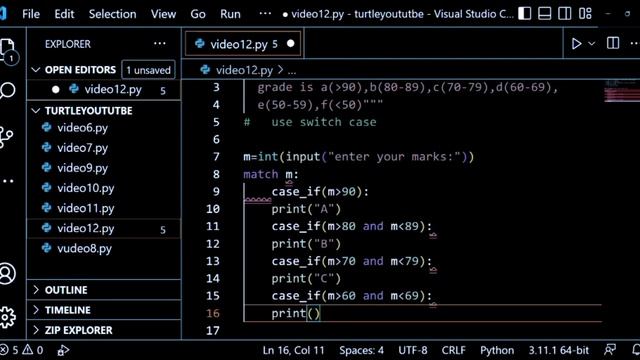Screen dimensions: 640x360
Task: Open video10.py in the explorer
Action: 104,188
